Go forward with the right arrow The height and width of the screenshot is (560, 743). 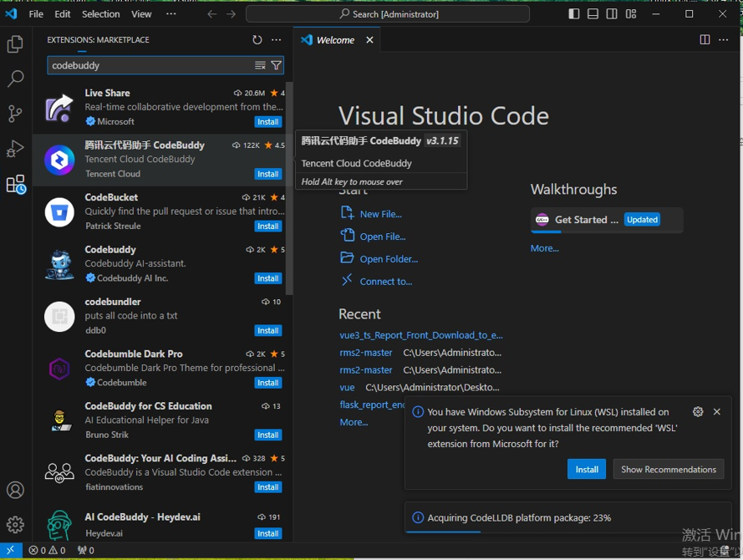[231, 14]
